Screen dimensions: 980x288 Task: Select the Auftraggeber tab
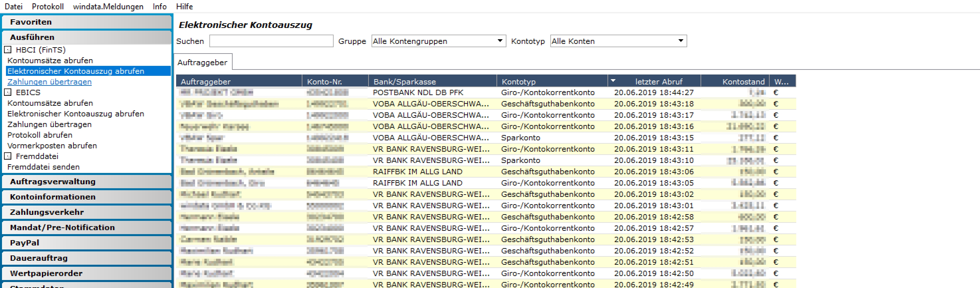point(202,63)
